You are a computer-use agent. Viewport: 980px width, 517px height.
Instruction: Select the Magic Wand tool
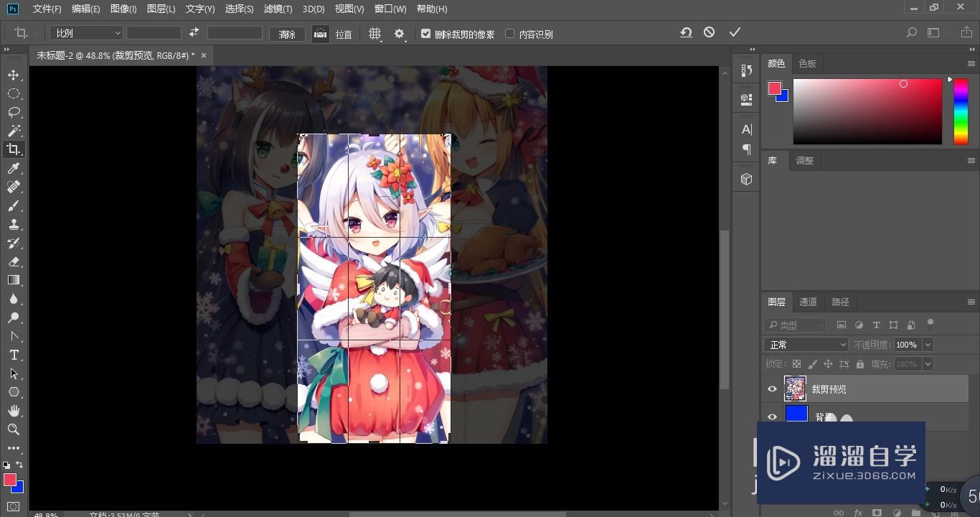click(x=14, y=131)
